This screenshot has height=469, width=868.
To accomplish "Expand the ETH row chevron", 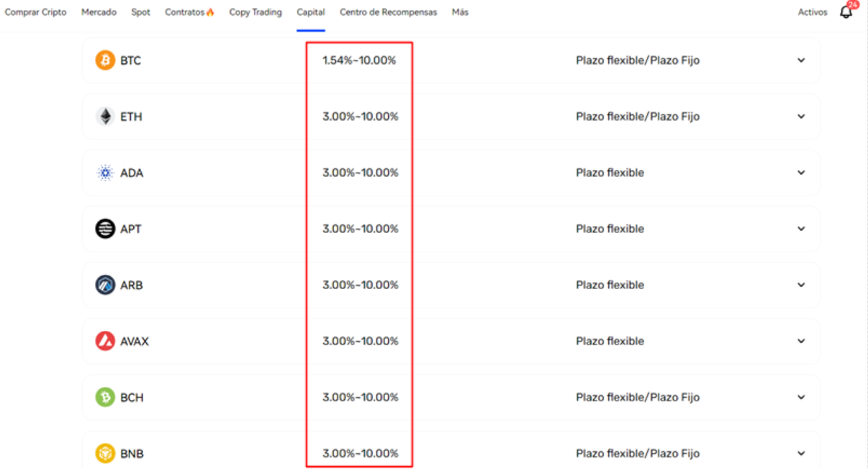I will [801, 117].
